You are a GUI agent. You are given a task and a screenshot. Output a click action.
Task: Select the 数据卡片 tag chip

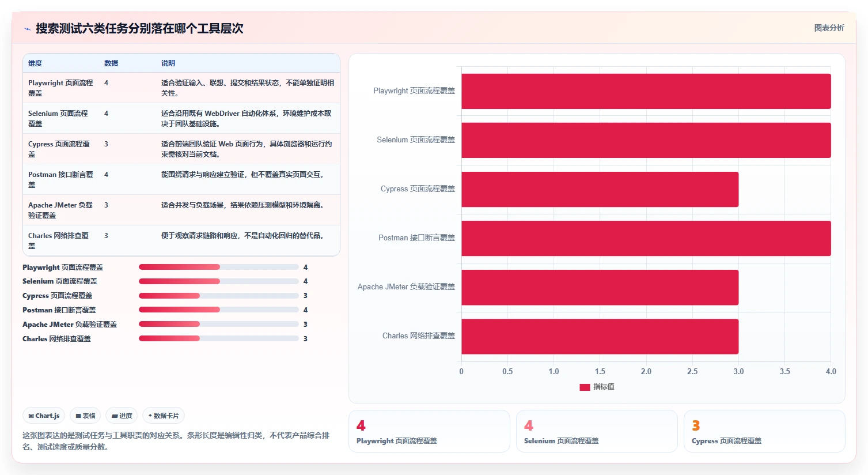point(164,416)
